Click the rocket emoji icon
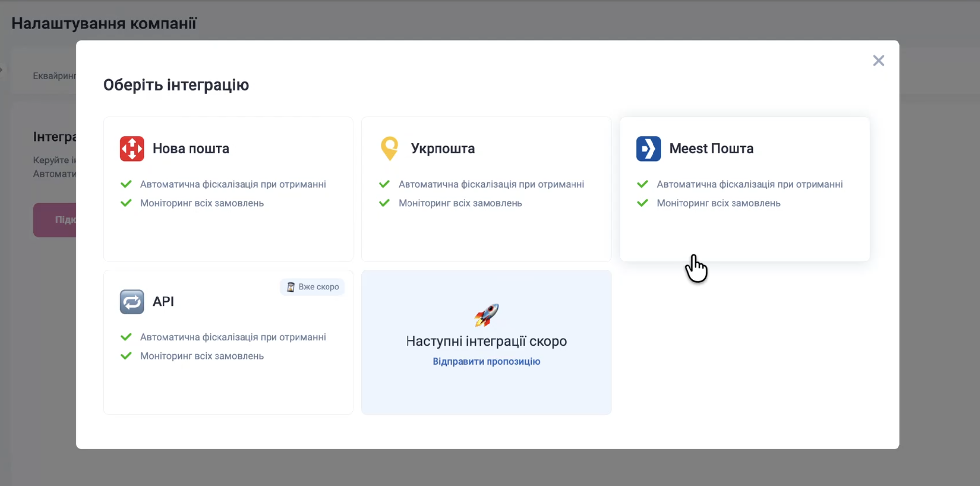Viewport: 980px width, 486px height. [486, 315]
